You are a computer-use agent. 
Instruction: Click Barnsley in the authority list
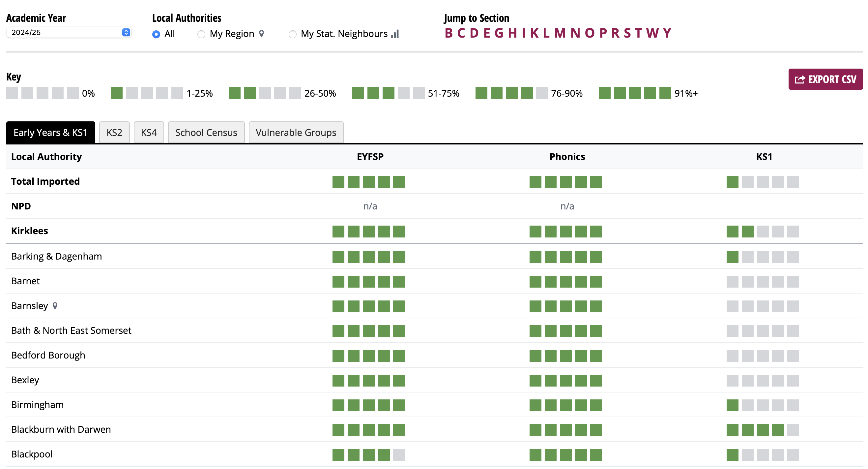point(30,306)
